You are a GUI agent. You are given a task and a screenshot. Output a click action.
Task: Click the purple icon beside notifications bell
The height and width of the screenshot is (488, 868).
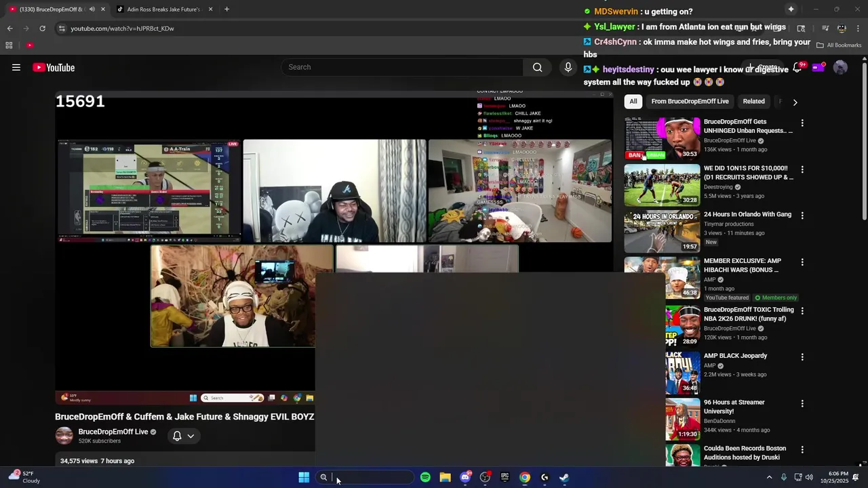pos(818,67)
